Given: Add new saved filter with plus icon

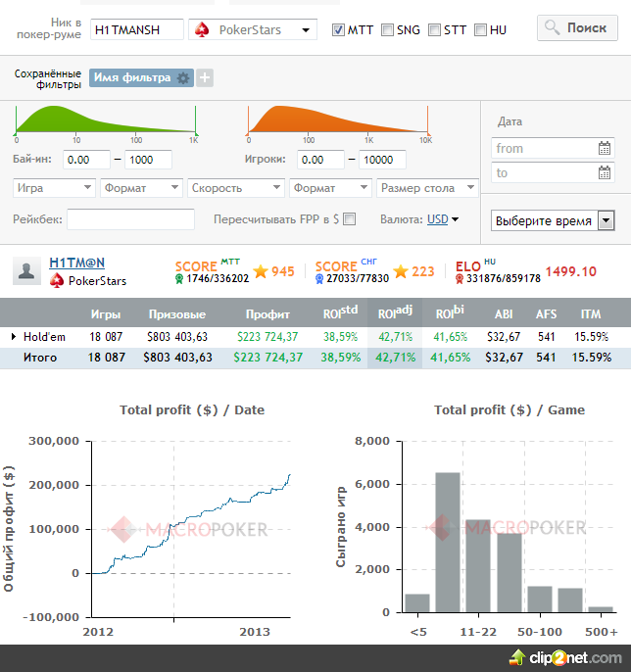Looking at the screenshot, I should coord(205,78).
